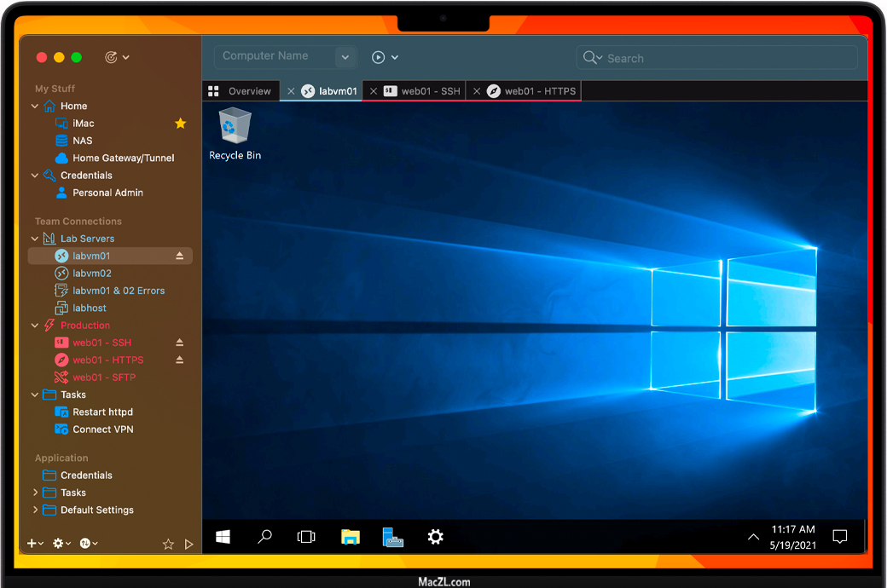Click the Windows Start button
Screen dimensions: 887x588
point(223,537)
